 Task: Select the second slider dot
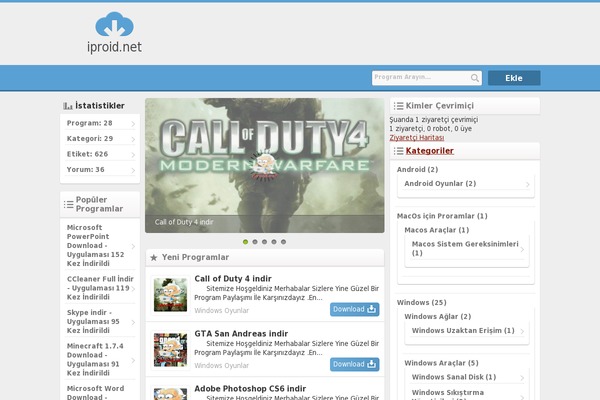[255, 242]
